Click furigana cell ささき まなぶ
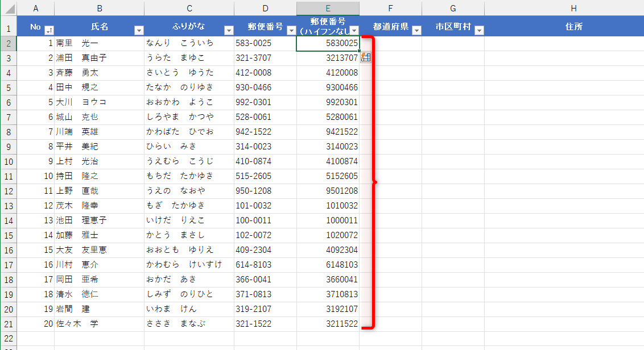Image resolution: width=644 pixels, height=350 pixels. (189, 324)
